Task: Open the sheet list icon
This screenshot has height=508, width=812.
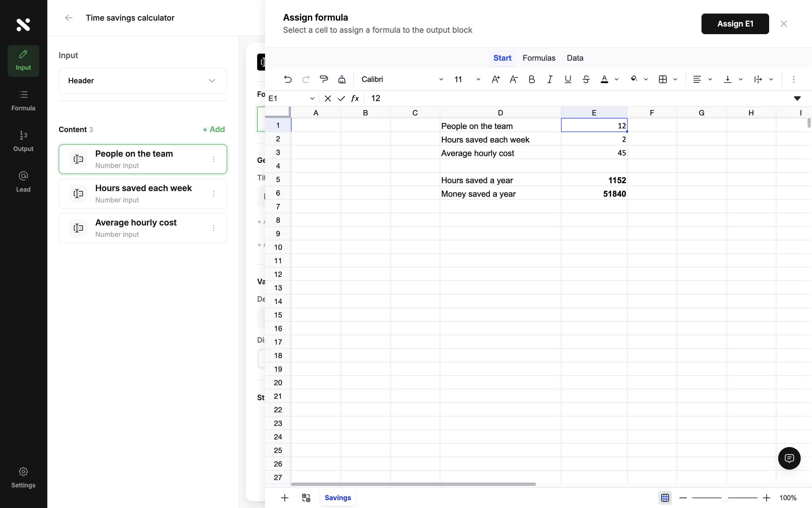Action: point(306,498)
